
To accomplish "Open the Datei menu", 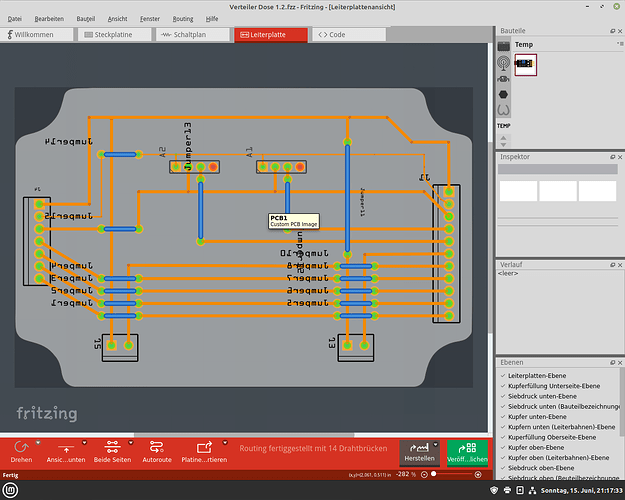I will pos(15,19).
